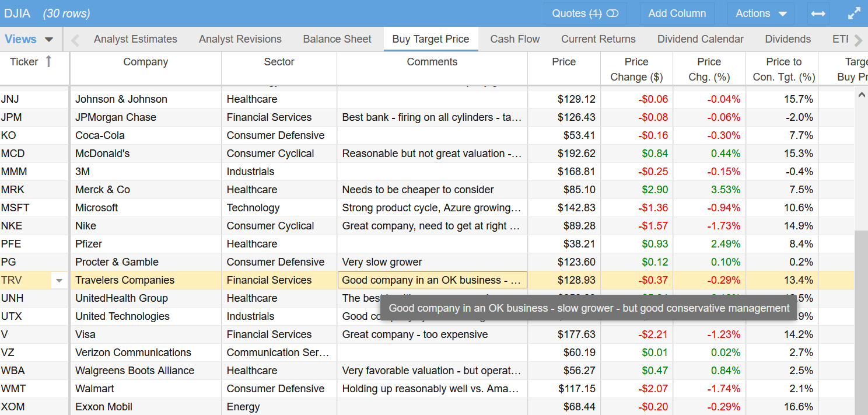This screenshot has height=415, width=868.
Task: Select the PG ticker cell
Action: (34, 262)
